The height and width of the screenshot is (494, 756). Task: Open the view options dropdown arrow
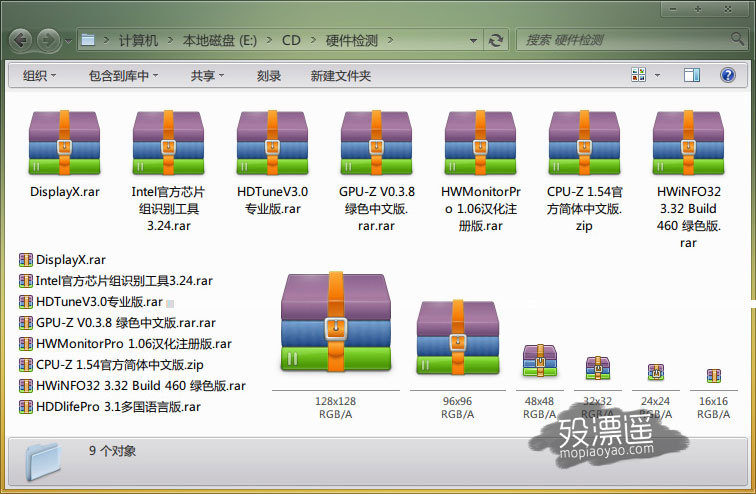pyautogui.click(x=657, y=75)
